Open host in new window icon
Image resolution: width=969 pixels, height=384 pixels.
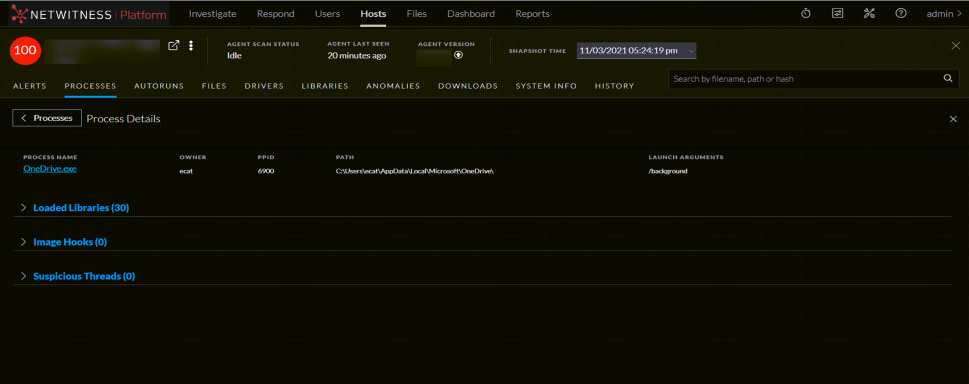pyautogui.click(x=174, y=45)
